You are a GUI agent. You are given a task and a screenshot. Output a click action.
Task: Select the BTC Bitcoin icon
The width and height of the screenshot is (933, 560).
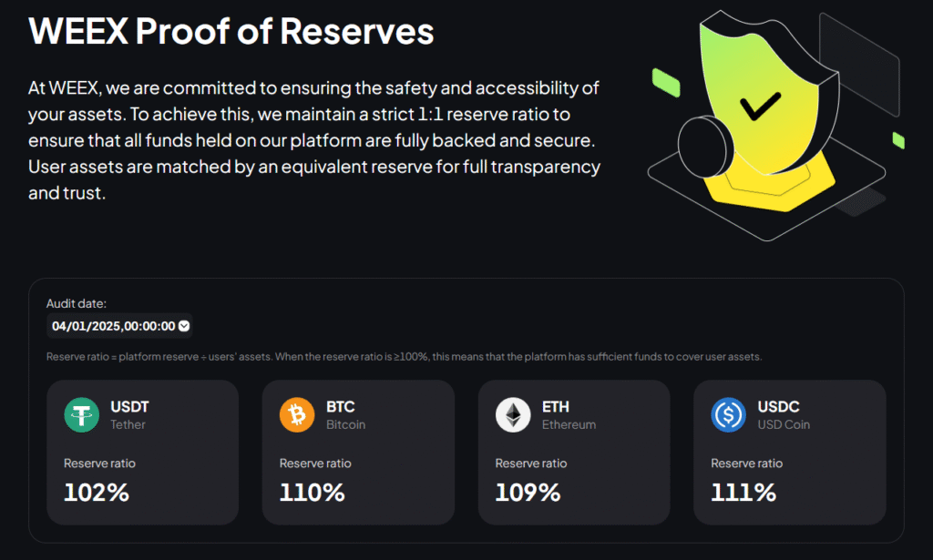296,414
